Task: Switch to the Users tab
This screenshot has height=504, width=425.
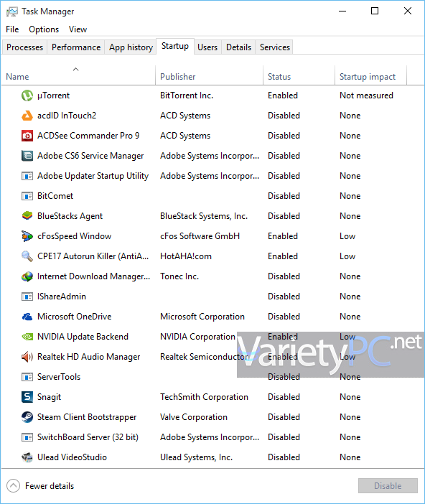Action: [207, 47]
